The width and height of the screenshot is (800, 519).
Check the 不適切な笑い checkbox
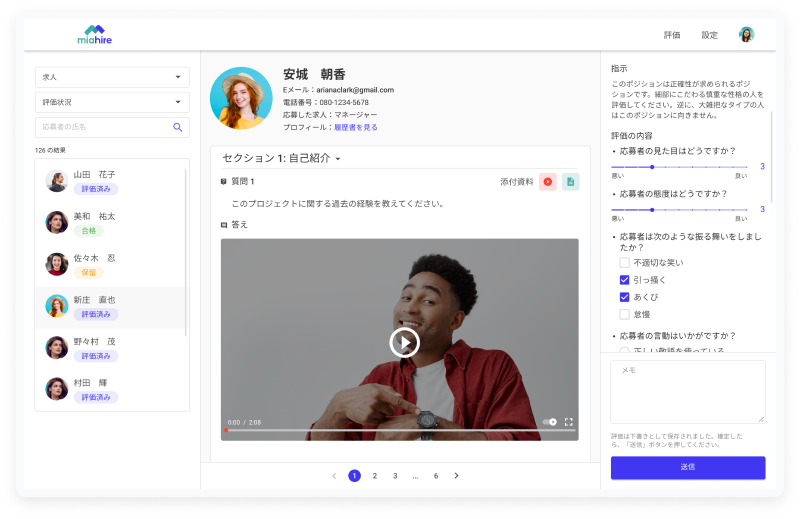point(624,263)
